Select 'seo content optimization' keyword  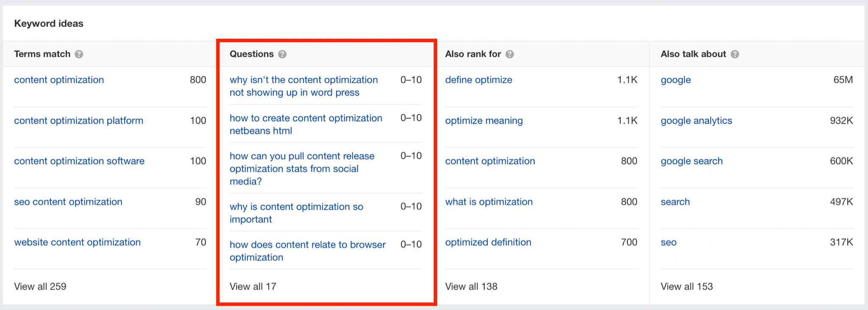(x=68, y=202)
